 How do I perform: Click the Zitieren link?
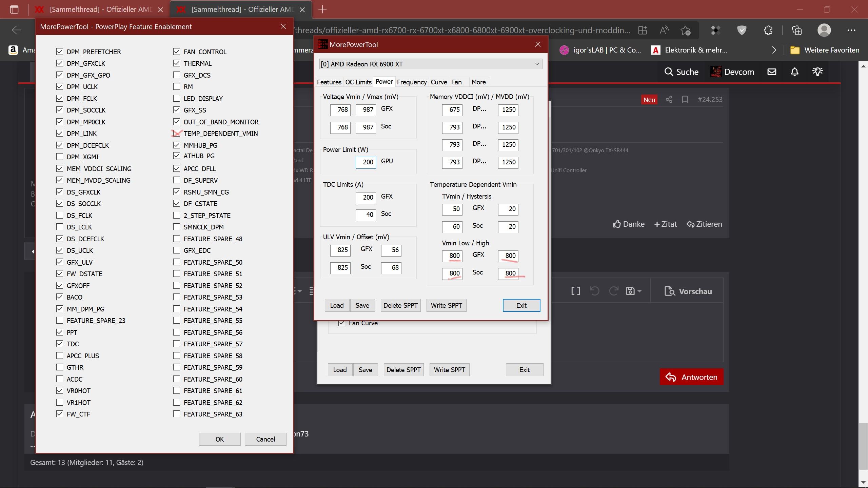(x=704, y=224)
